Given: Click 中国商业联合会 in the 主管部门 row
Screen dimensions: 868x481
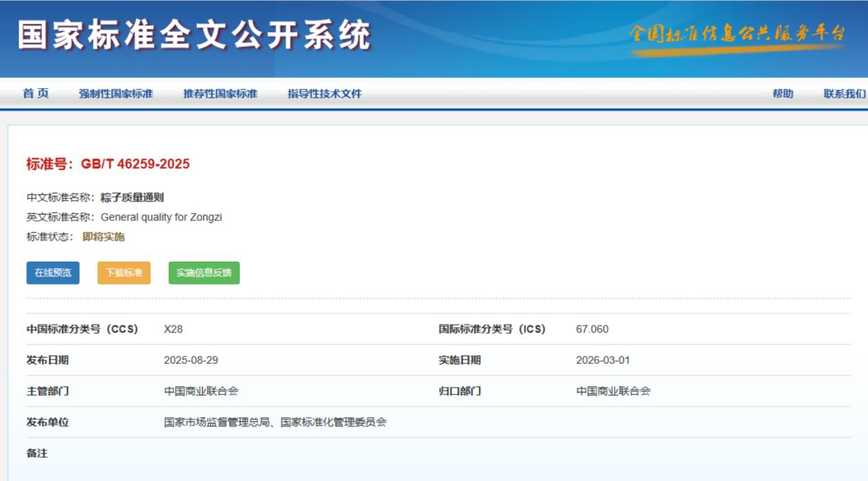Looking at the screenshot, I should 201,391.
